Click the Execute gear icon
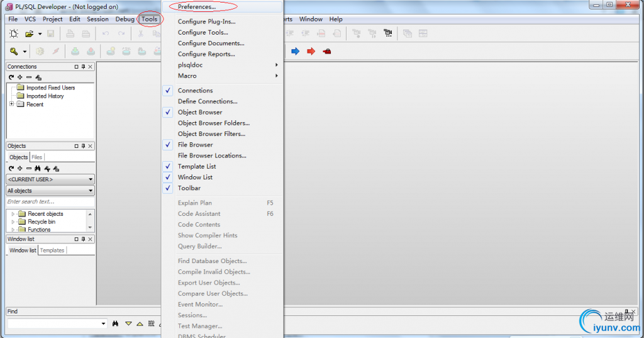The width and height of the screenshot is (644, 338). point(40,52)
